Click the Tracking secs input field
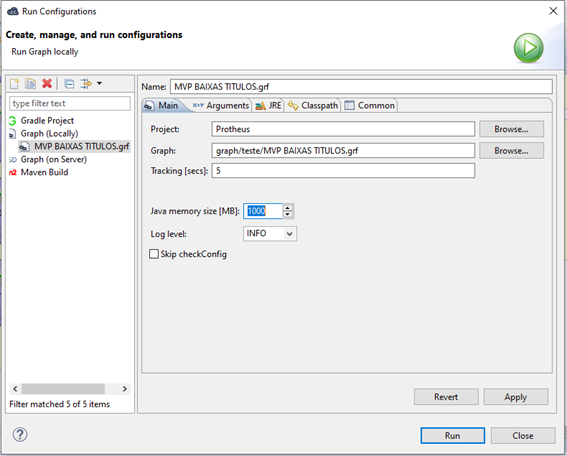Screen dimensions: 567x456 coord(343,171)
